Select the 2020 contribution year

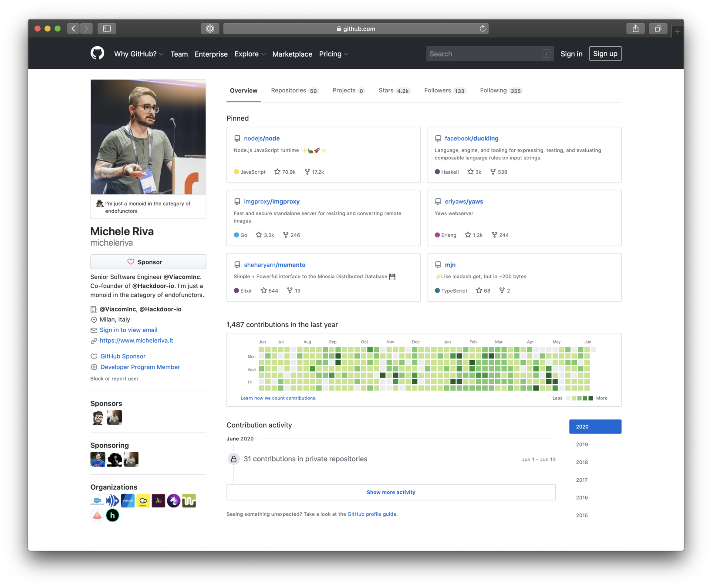[595, 427]
